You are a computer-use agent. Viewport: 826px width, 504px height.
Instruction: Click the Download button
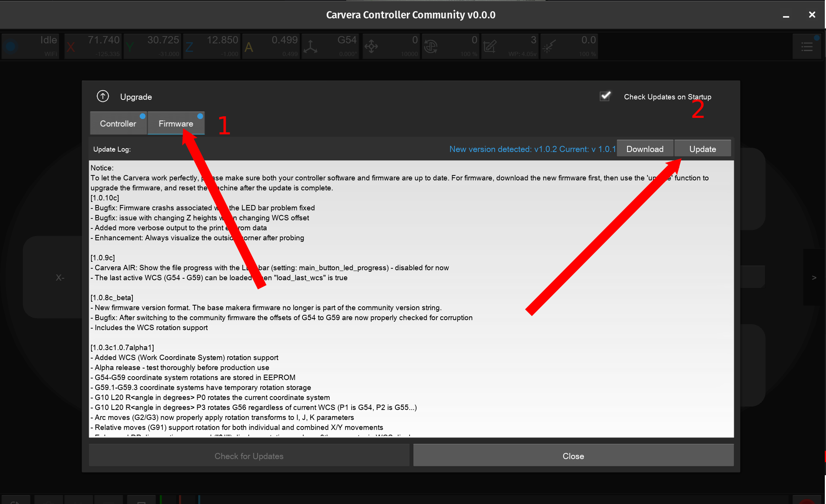645,149
